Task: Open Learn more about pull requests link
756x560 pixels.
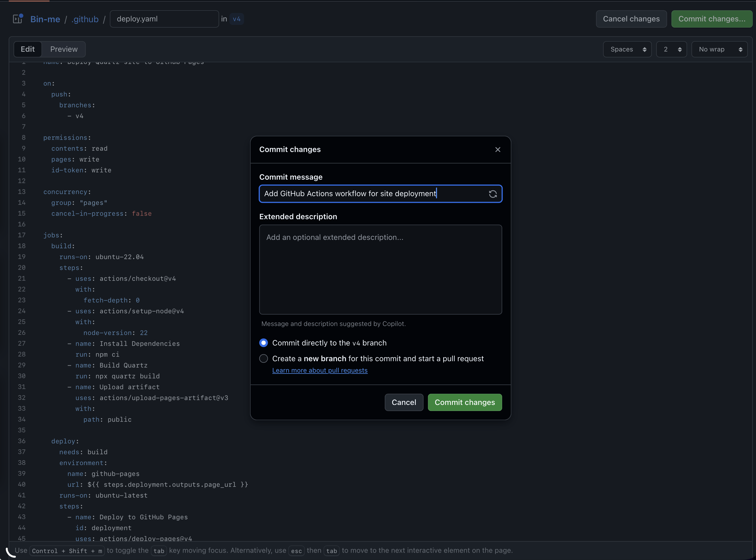Action: point(320,370)
